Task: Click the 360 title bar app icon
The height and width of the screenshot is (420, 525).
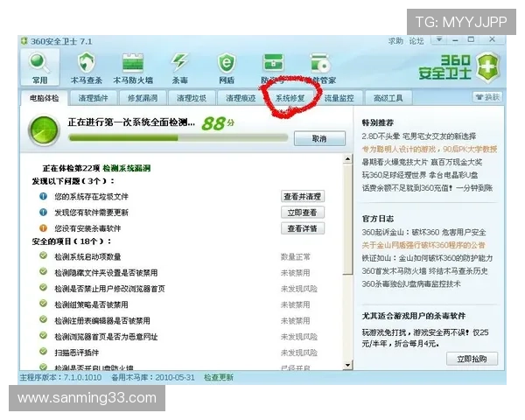Action: (x=24, y=41)
